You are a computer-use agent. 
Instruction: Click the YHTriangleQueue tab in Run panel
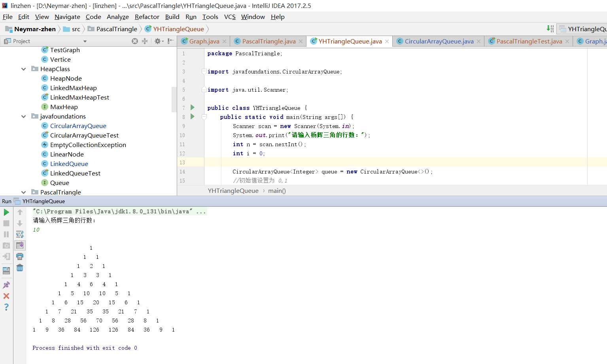tap(43, 201)
